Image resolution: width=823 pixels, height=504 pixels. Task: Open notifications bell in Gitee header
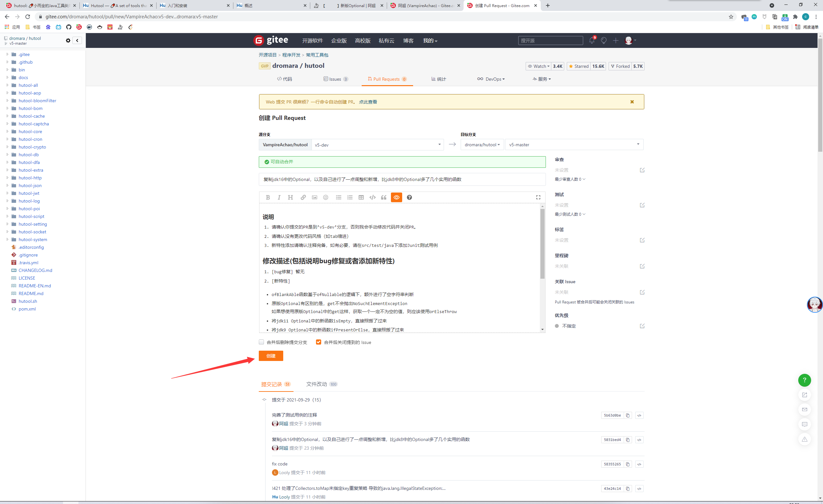592,40
